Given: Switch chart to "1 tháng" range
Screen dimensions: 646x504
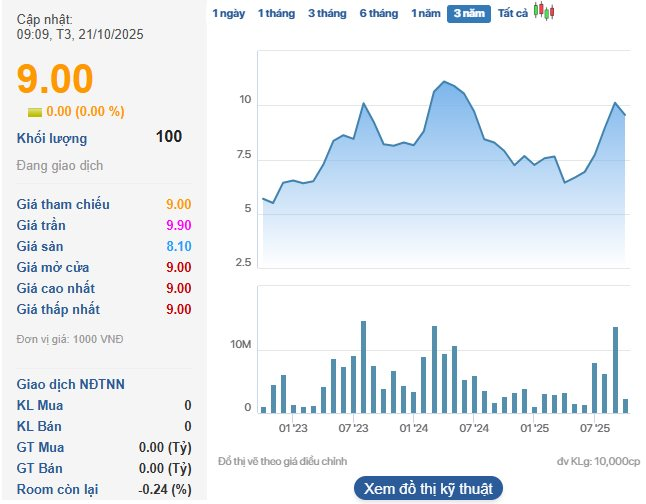Looking at the screenshot, I should pos(275,13).
